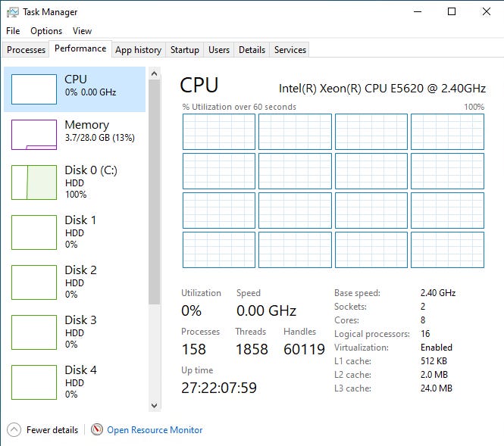Switch to the Processes tab
The height and width of the screenshot is (446, 504).
pos(26,50)
